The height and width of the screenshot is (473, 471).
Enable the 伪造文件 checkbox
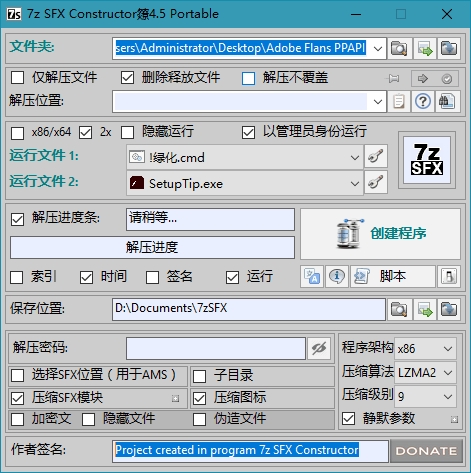click(x=199, y=419)
